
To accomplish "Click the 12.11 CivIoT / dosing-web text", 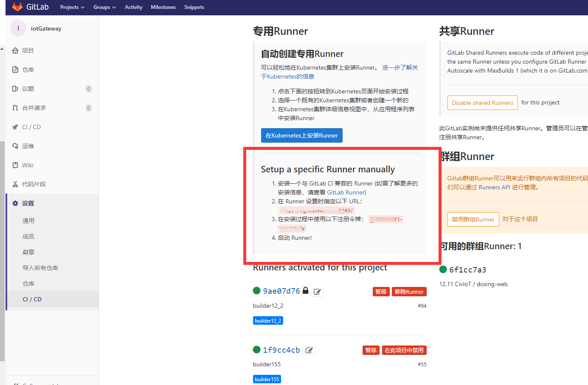I will click(473, 284).
